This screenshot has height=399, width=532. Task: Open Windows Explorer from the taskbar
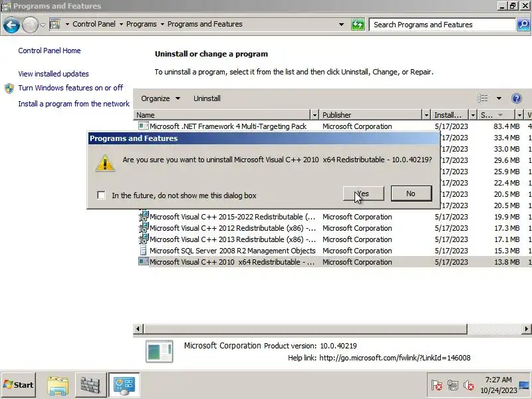pyautogui.click(x=58, y=385)
